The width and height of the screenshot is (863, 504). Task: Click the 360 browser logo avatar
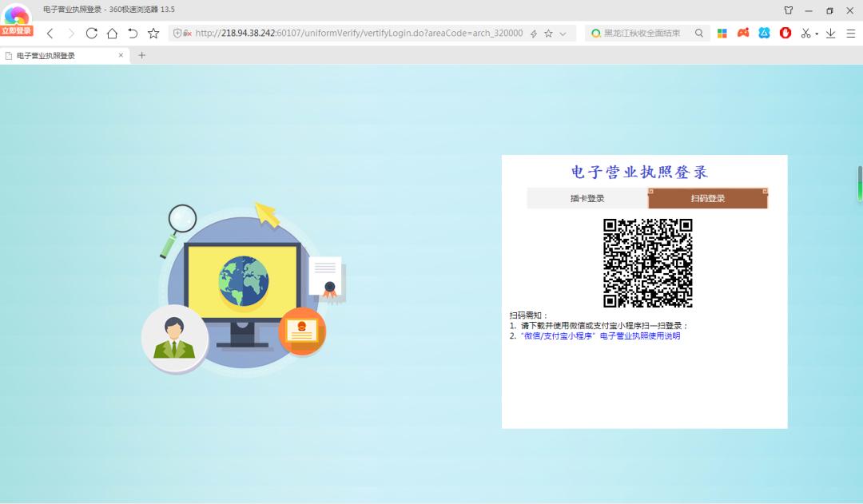(17, 14)
